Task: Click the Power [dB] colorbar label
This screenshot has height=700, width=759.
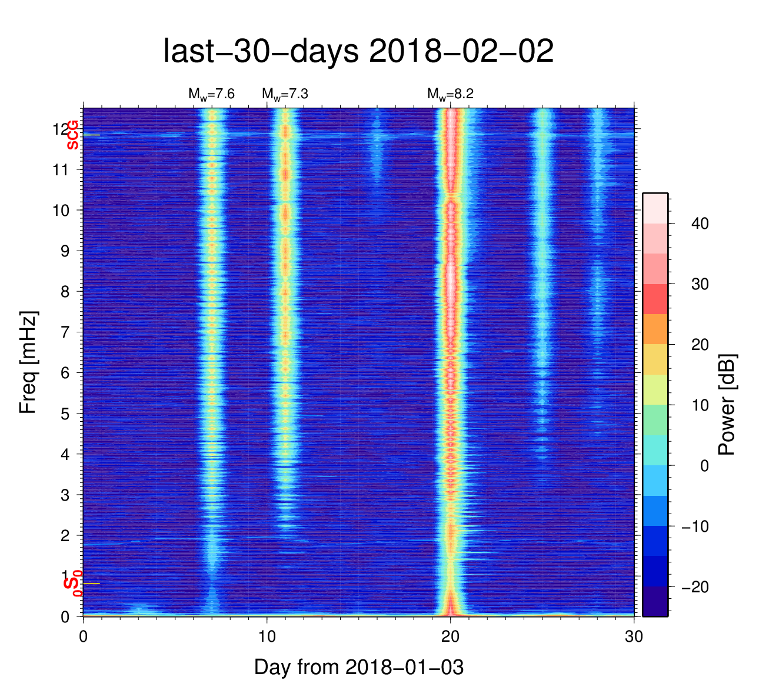Action: [x=727, y=405]
